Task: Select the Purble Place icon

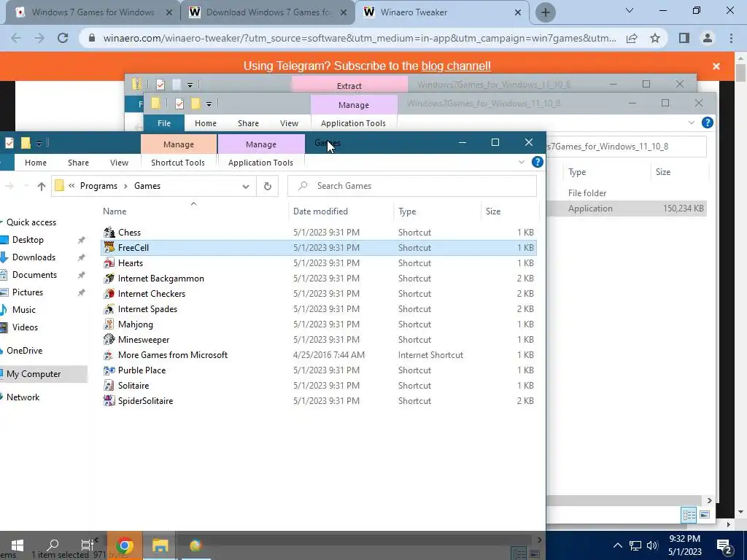Action: (x=109, y=370)
